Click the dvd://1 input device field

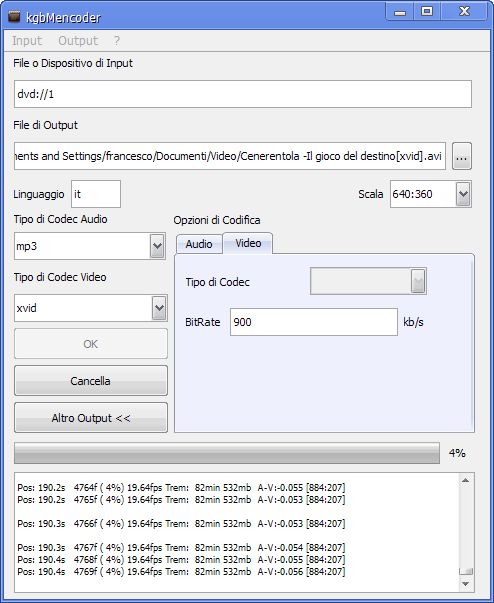pos(243,94)
